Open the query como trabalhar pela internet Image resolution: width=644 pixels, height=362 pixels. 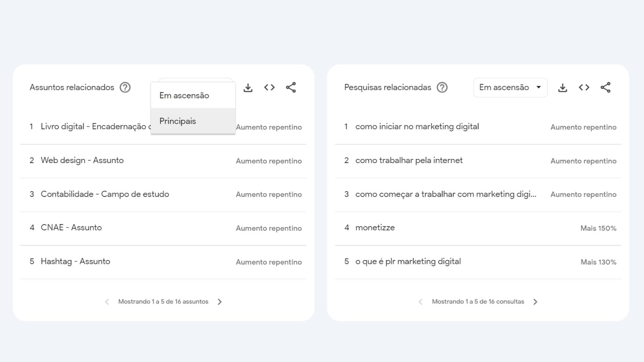(x=409, y=160)
